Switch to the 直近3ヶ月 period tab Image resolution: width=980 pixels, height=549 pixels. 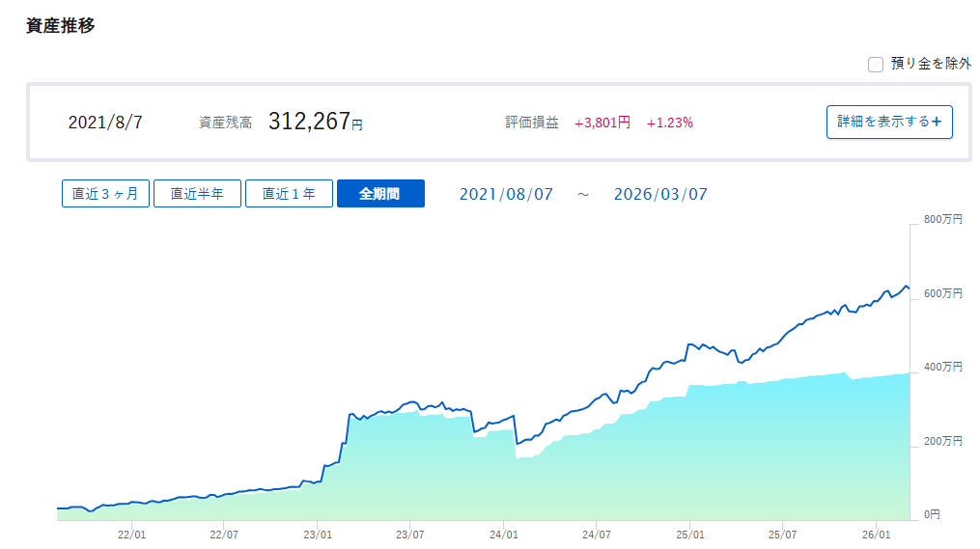[105, 193]
